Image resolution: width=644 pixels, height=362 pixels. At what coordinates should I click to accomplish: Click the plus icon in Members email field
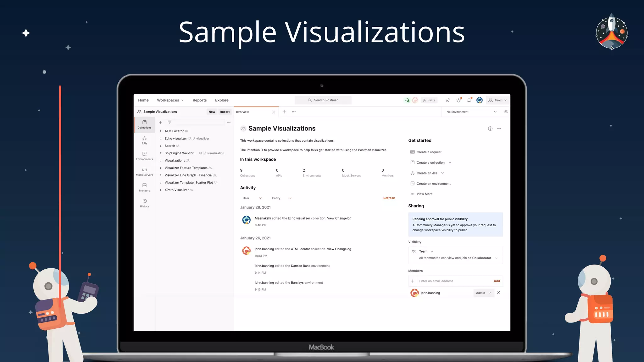pyautogui.click(x=413, y=281)
